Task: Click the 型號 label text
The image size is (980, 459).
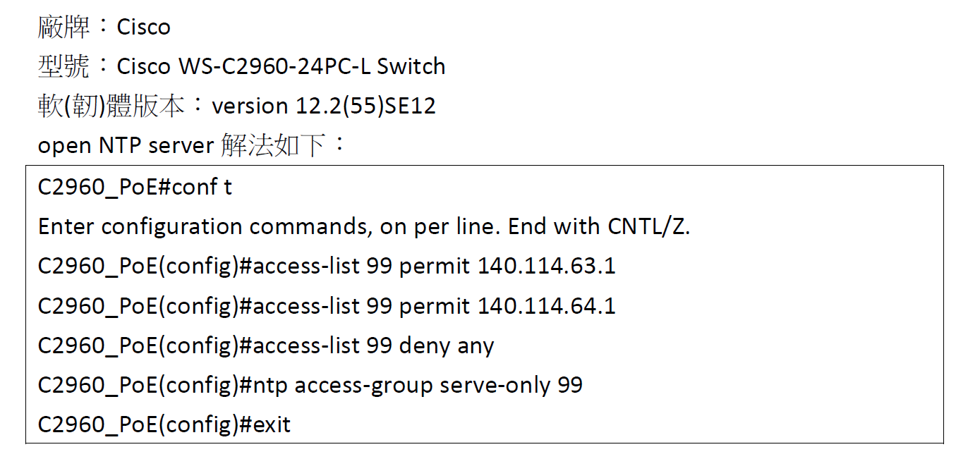Action: point(64,67)
